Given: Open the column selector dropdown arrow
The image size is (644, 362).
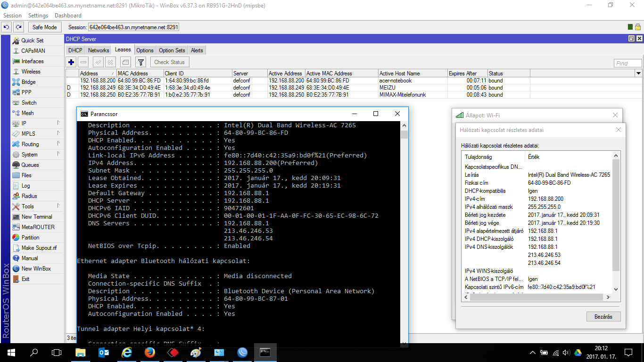Looking at the screenshot, I should [x=639, y=74].
